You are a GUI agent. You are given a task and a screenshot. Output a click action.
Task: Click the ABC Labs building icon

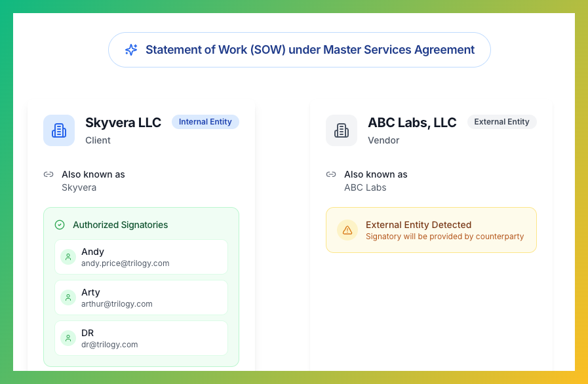click(x=342, y=130)
